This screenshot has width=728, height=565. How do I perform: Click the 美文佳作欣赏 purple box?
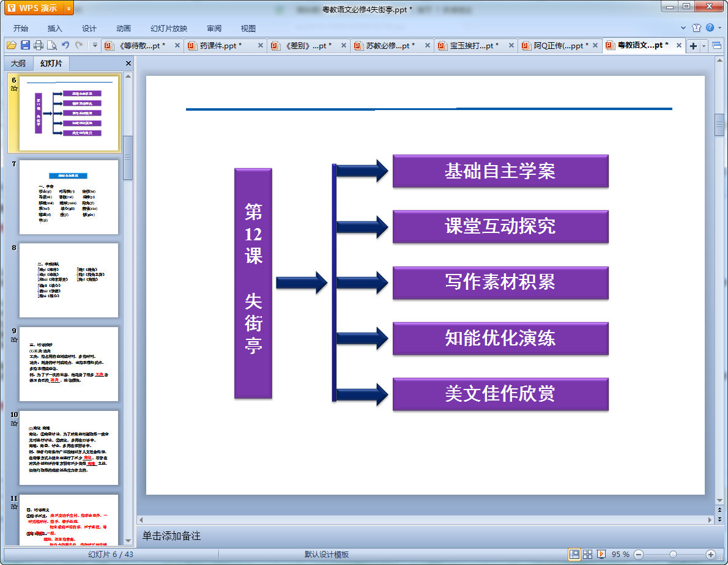500,394
